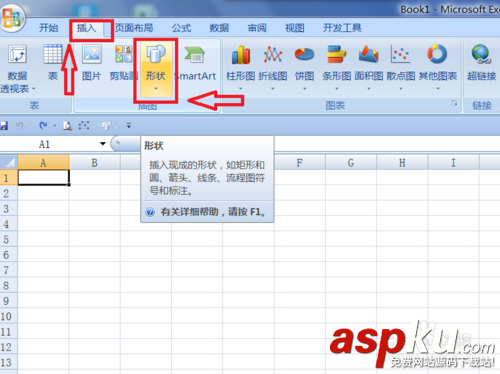
Task: Insert a Table via the 表 icon
Action: (x=53, y=62)
